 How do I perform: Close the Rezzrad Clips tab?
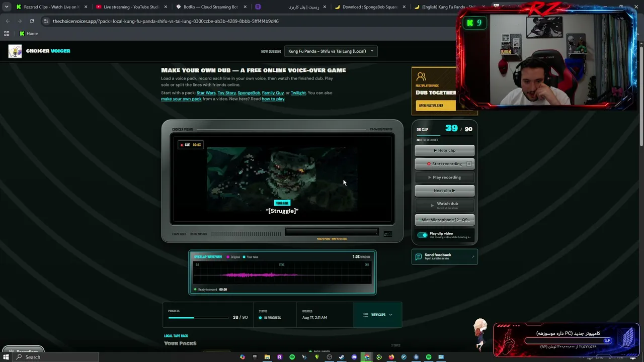86,7
